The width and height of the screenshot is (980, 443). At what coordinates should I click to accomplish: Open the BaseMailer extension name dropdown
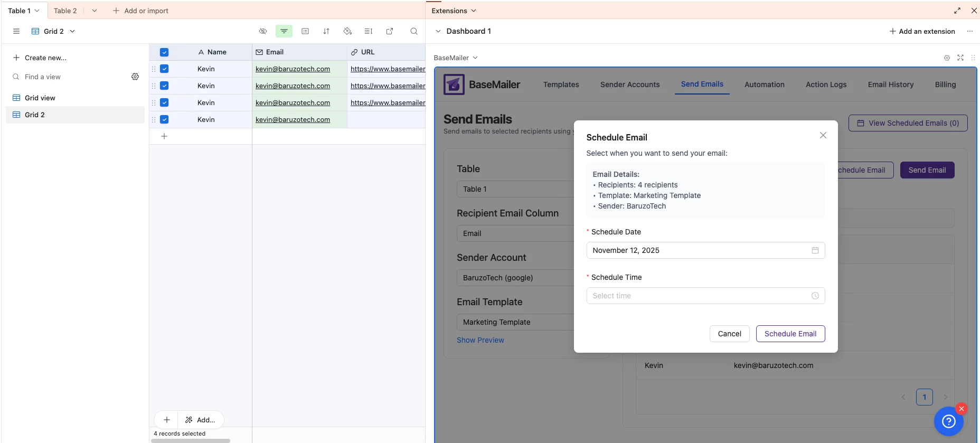(x=456, y=58)
